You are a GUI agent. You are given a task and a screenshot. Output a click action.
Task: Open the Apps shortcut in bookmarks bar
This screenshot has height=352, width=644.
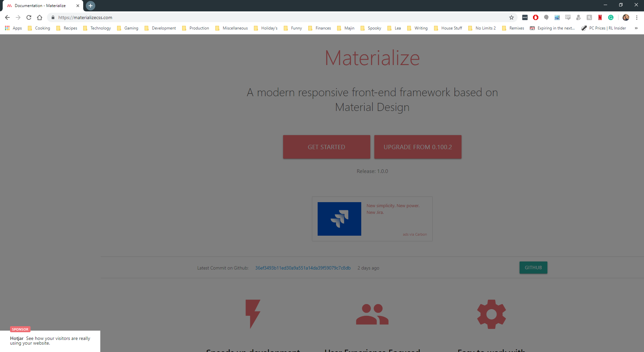[13, 28]
